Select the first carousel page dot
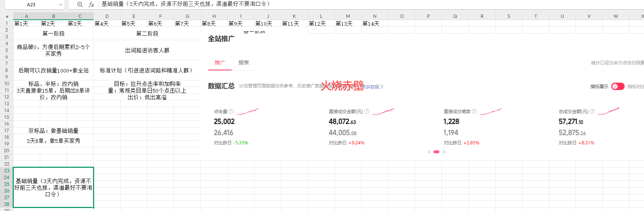 point(429,152)
